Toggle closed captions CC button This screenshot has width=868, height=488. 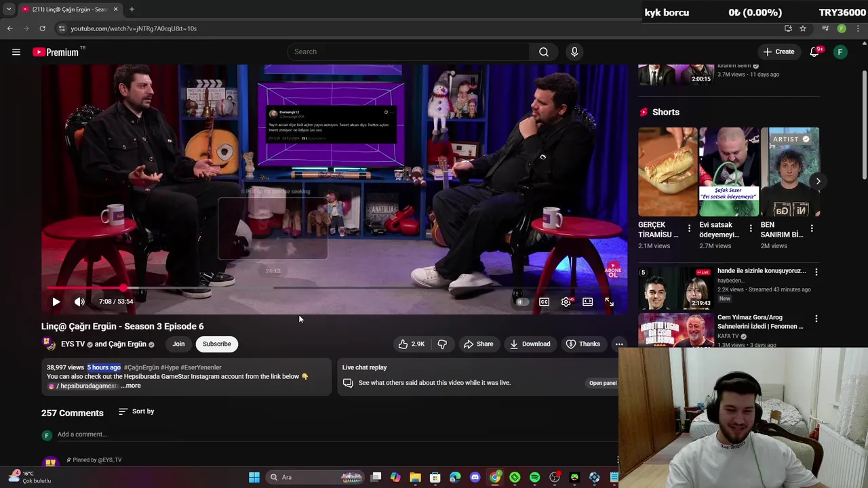(x=544, y=302)
